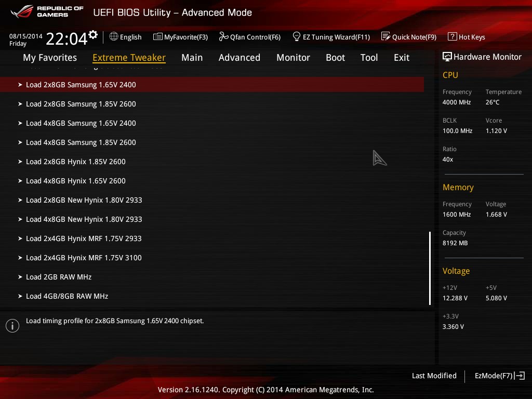Click the MyFavorite list icon
532x399 pixels.
(158, 37)
